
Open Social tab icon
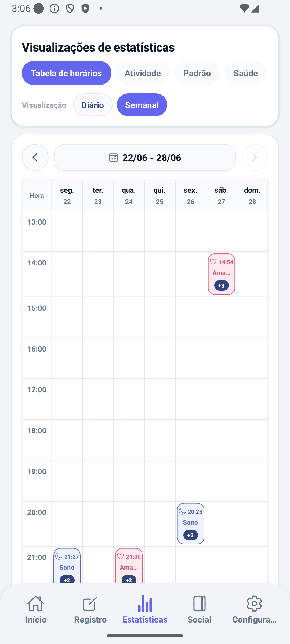click(200, 603)
